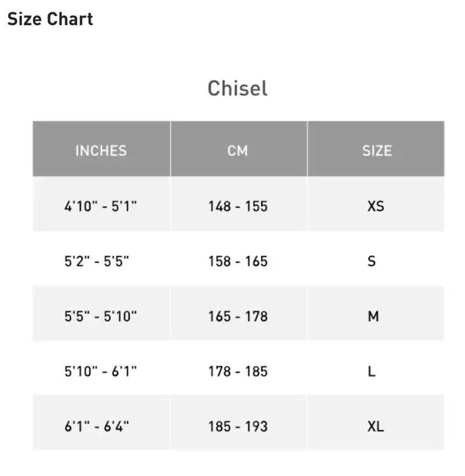Click the Size Chart heading

click(50, 19)
